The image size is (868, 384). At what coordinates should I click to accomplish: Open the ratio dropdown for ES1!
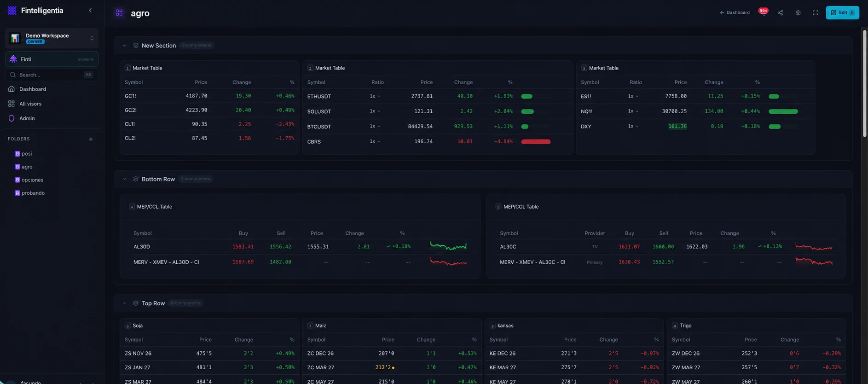(x=633, y=96)
